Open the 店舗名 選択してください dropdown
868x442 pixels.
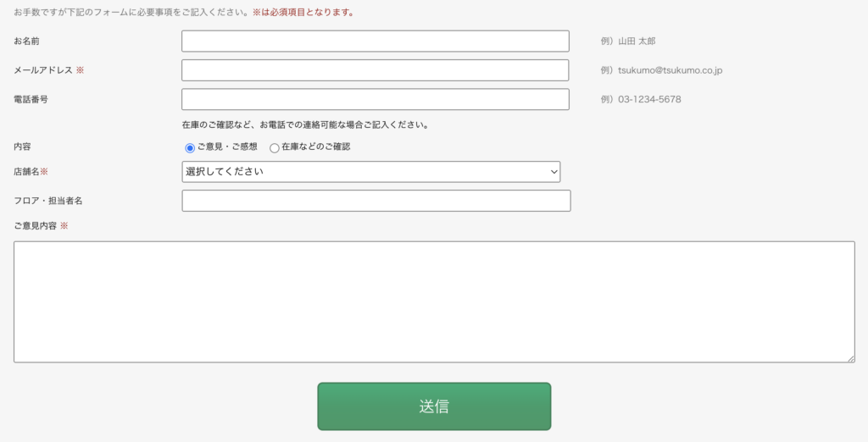coord(371,172)
